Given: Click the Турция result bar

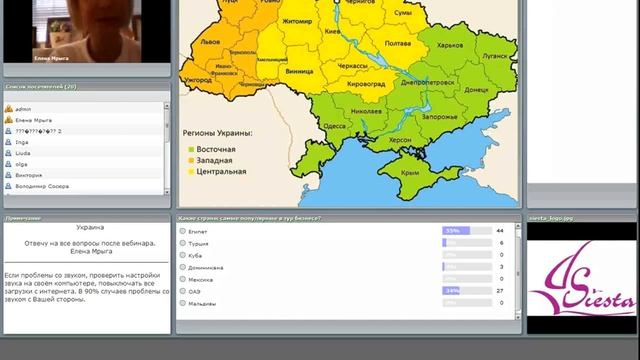Looking at the screenshot, I should pyautogui.click(x=467, y=242).
